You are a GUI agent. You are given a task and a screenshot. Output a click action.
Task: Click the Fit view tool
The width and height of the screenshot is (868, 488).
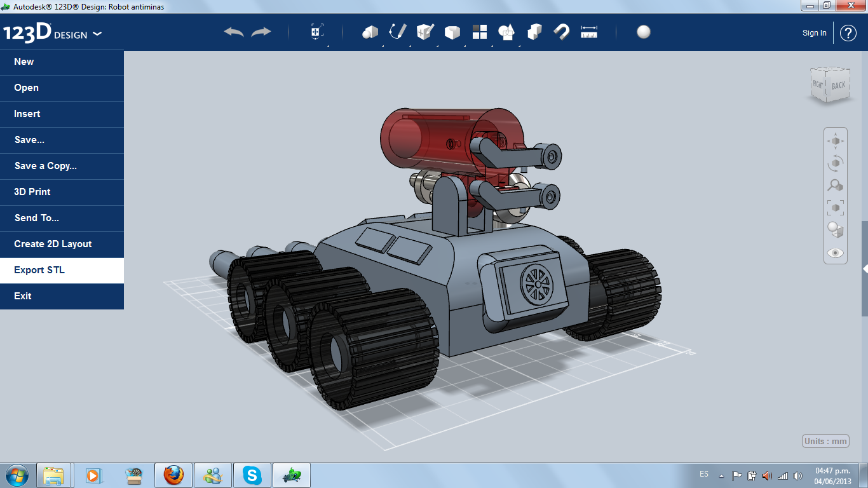pos(836,208)
